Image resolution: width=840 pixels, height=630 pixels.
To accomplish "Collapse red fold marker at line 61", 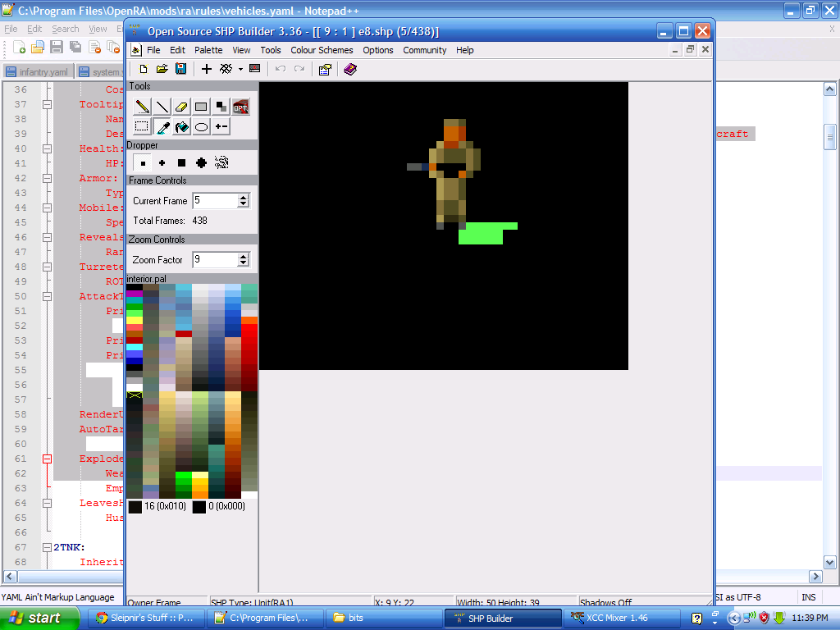I will [x=47, y=459].
